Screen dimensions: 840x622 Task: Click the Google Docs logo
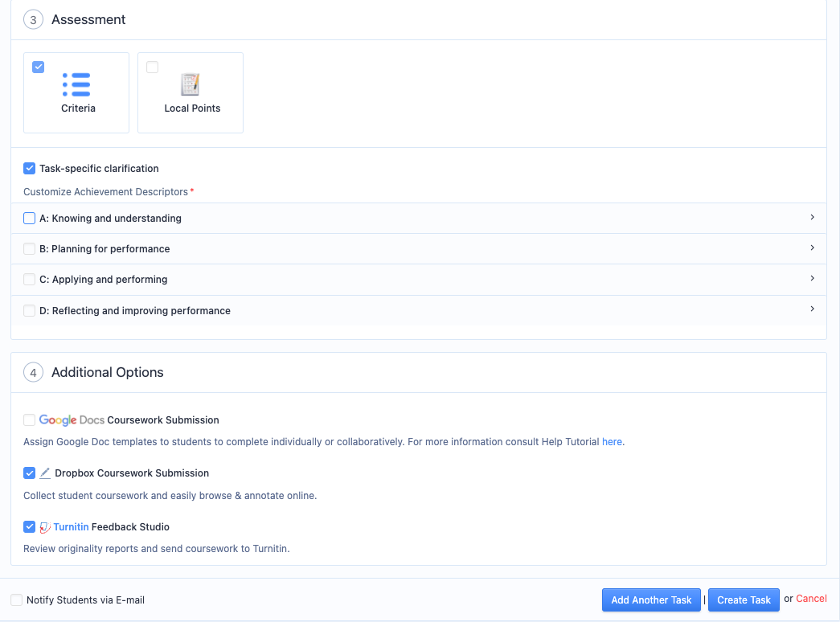pyautogui.click(x=72, y=419)
